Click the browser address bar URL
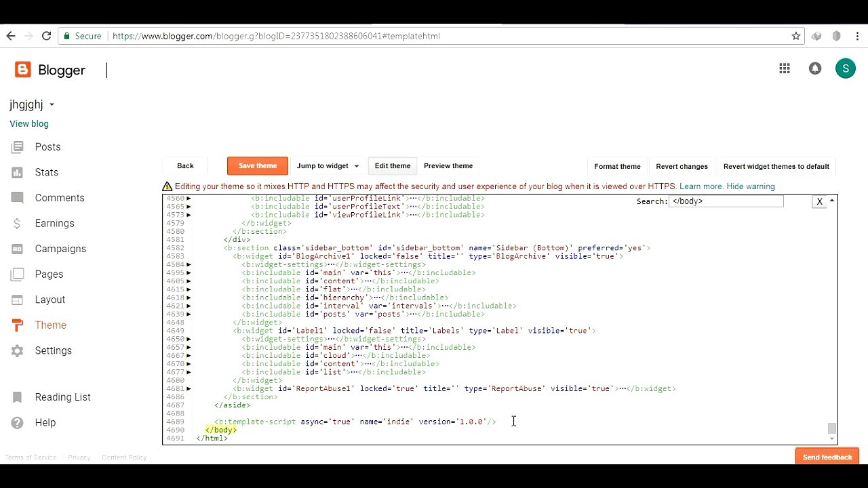The height and width of the screenshot is (488, 868). 276,36
